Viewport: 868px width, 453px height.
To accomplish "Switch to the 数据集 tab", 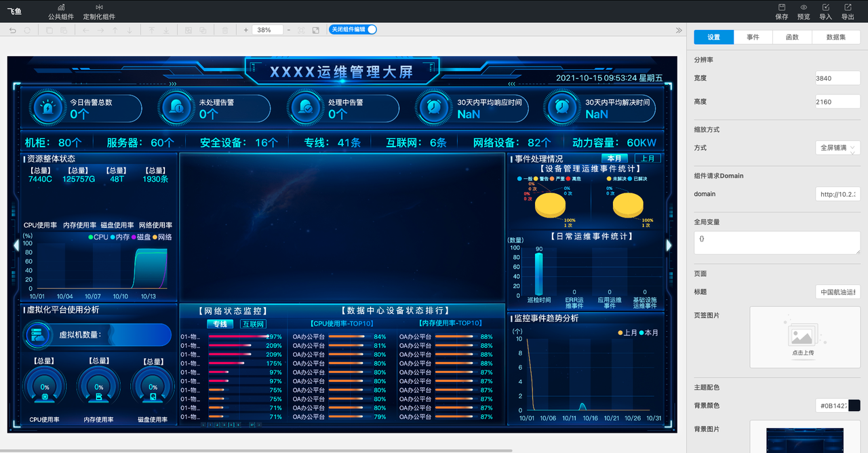I will (x=836, y=37).
